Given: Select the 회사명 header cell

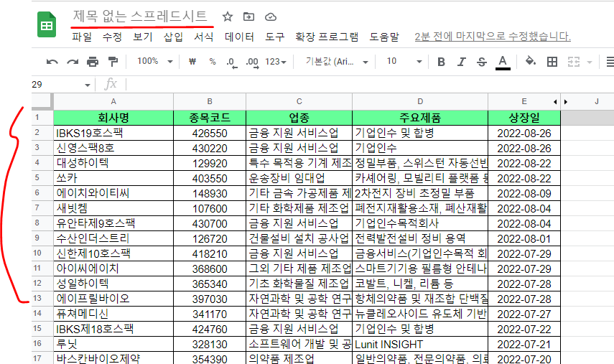Looking at the screenshot, I should (113, 118).
